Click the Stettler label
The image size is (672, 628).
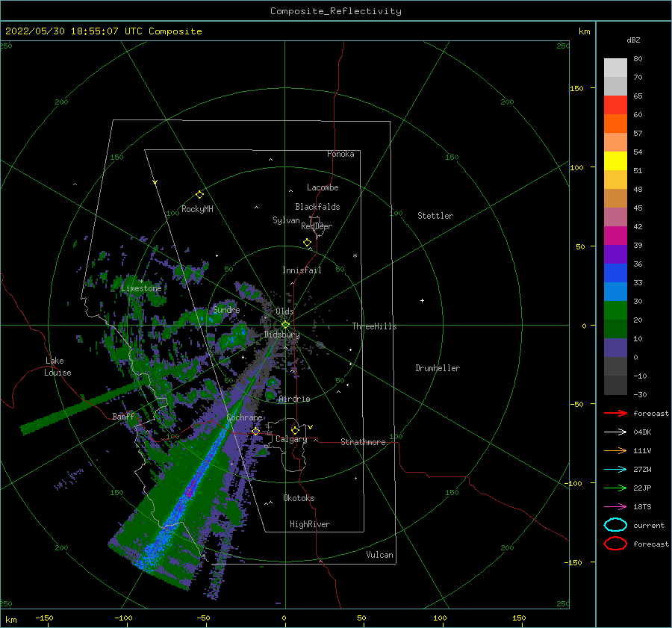click(435, 216)
